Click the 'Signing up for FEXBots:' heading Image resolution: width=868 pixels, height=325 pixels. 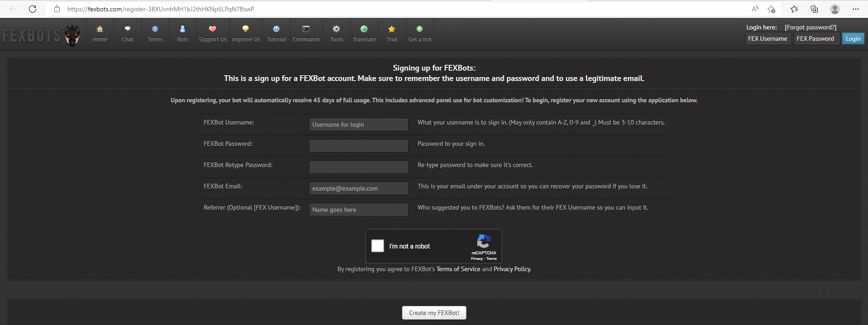(434, 68)
